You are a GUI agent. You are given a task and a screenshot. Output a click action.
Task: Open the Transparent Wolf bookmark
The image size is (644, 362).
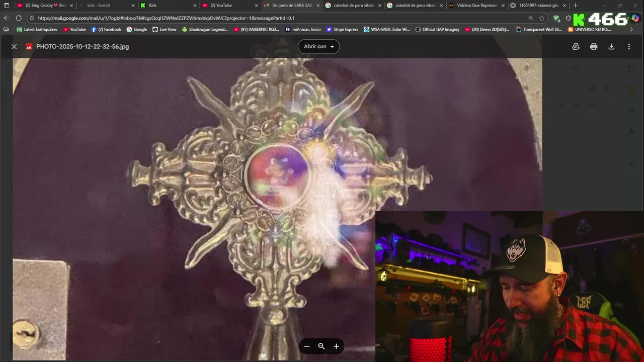pyautogui.click(x=539, y=29)
